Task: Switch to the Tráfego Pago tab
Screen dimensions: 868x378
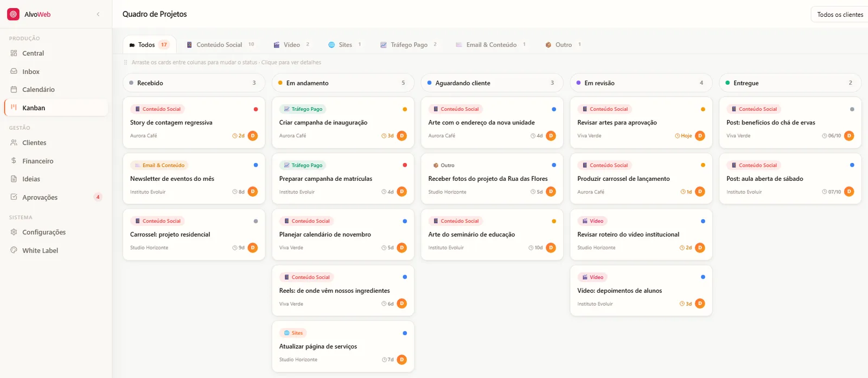Action: [409, 45]
